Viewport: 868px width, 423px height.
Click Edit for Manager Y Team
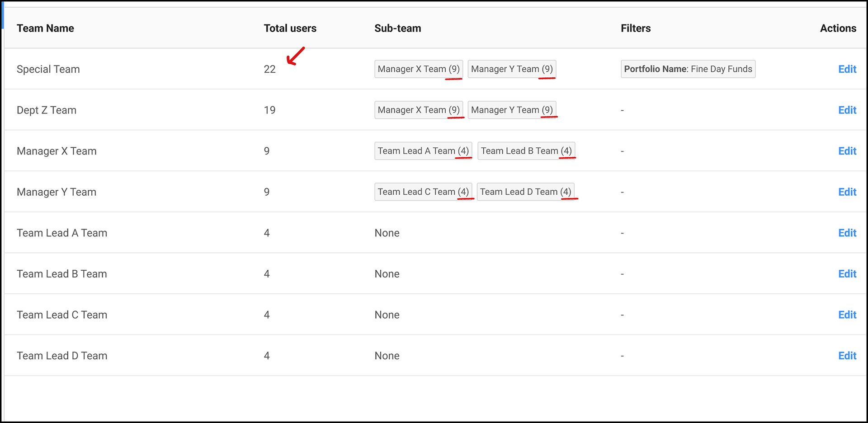847,192
